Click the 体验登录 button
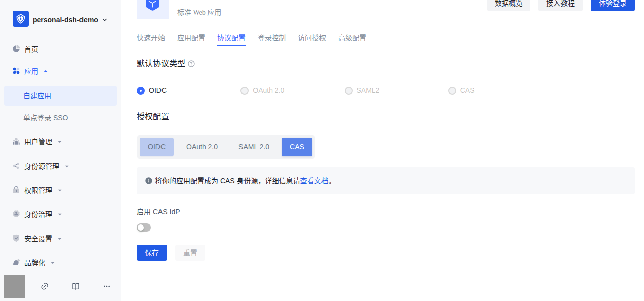The width and height of the screenshot is (644, 301). 613,4
